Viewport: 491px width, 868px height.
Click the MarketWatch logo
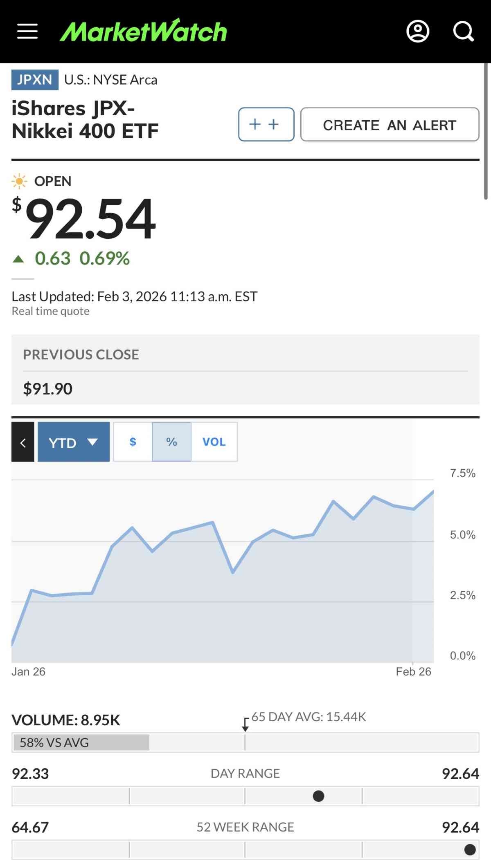tap(143, 31)
